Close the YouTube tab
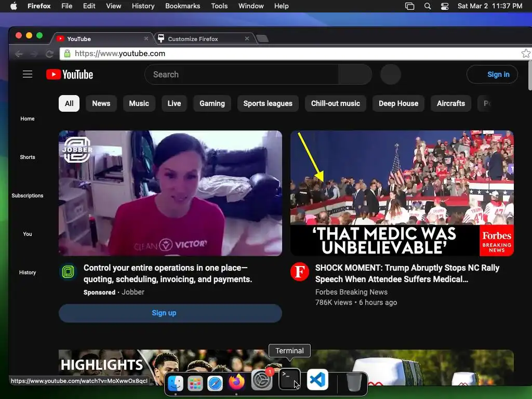This screenshot has width=532, height=399. 146,38
